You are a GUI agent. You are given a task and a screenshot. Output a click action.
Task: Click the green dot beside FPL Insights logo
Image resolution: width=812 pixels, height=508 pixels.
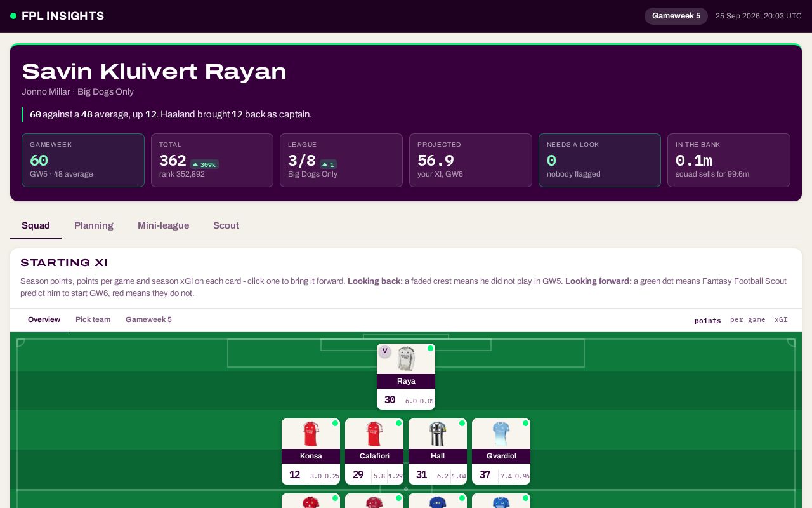coord(13,16)
